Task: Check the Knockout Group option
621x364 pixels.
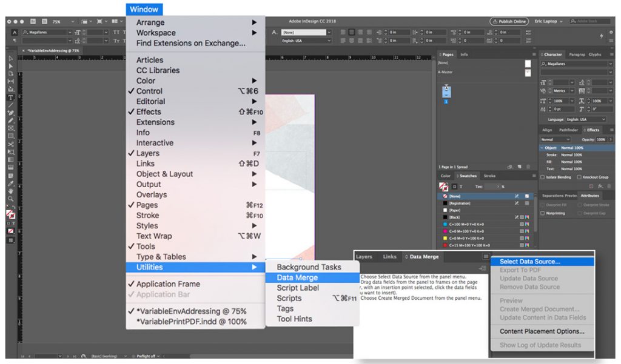Action: point(579,177)
